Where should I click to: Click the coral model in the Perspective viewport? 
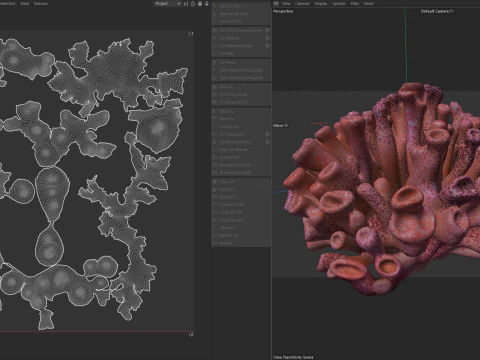tap(383, 190)
